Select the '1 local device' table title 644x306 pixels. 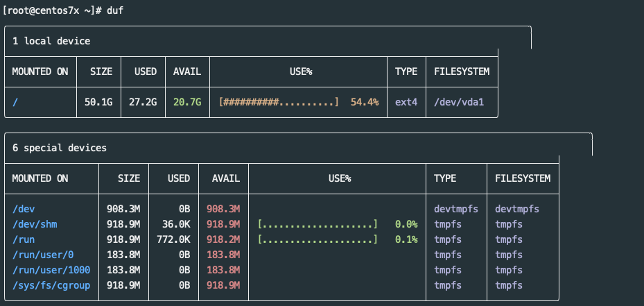coord(51,41)
